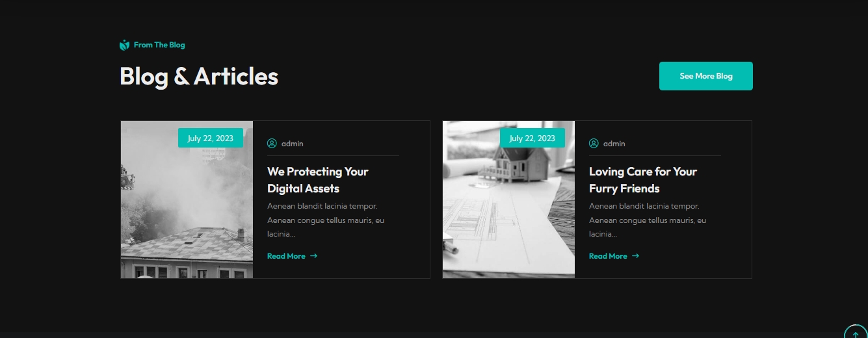Select the Blog & Articles heading
Viewport: 868px width, 338px height.
point(199,76)
